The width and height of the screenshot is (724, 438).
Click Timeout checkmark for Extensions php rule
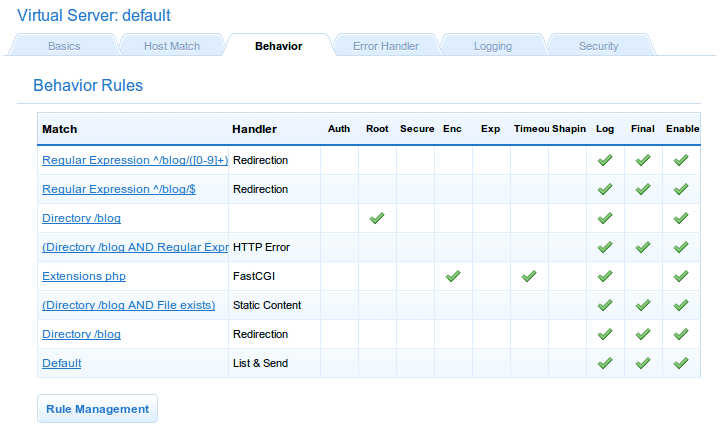pos(529,276)
